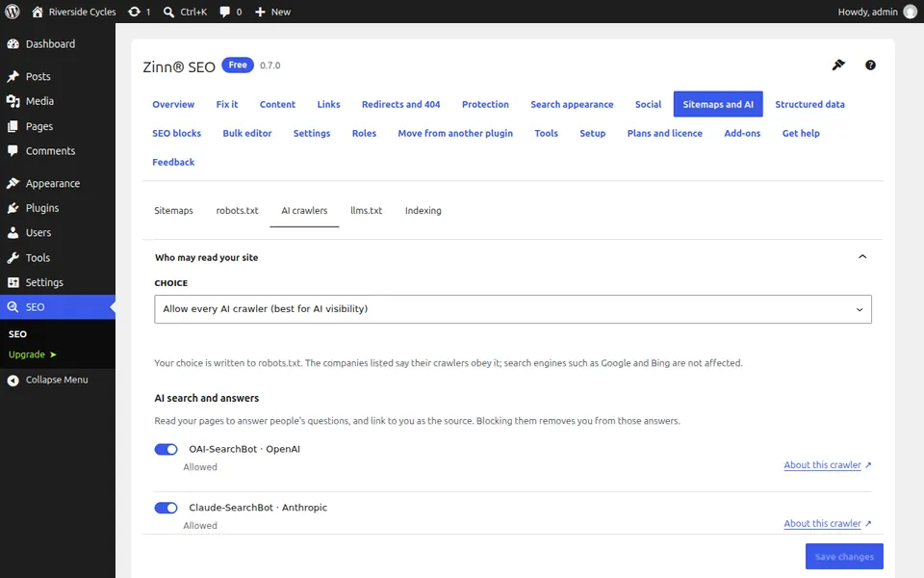Click the Riverside Cycles home icon
924x578 pixels.
coord(38,12)
